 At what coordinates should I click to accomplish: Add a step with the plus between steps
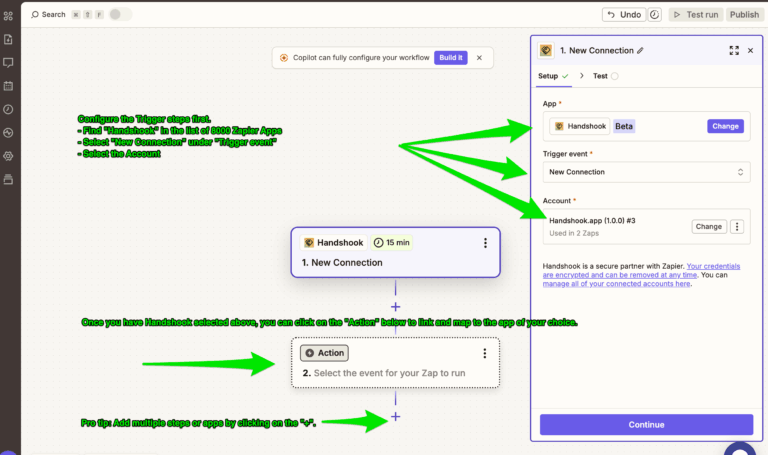tap(396, 307)
